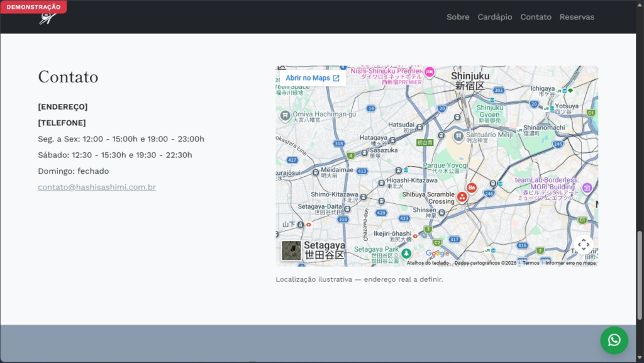The width and height of the screenshot is (644, 363).
Task: Select the Setagaya-Daita station marker
Action: tap(347, 209)
